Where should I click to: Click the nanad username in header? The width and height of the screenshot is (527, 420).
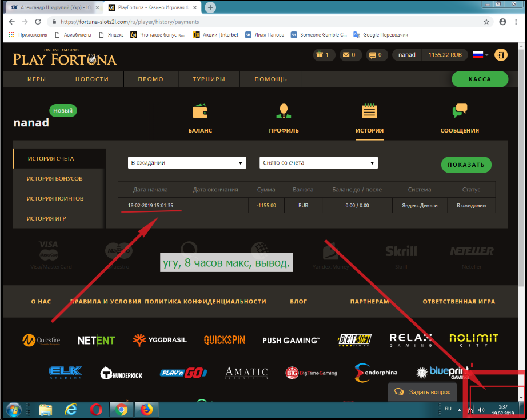[406, 55]
